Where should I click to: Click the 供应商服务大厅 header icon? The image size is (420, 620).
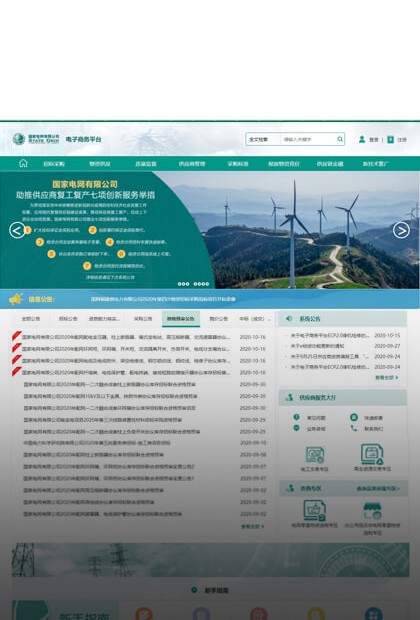pos(289,397)
